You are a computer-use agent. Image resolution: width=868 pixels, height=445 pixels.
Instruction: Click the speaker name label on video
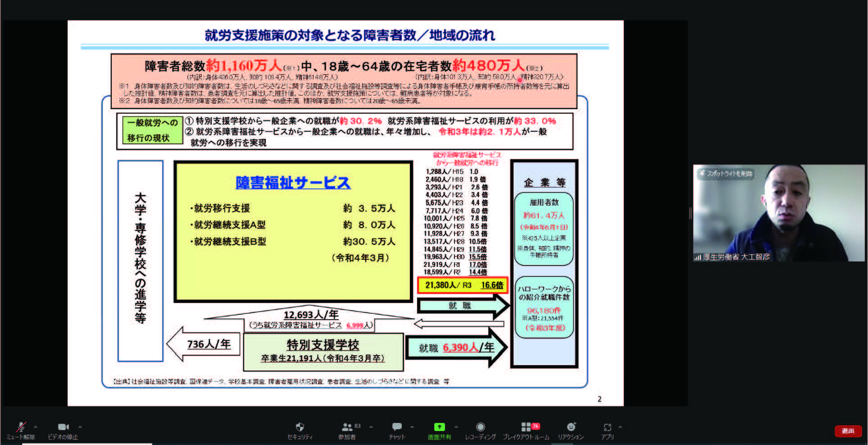click(736, 257)
